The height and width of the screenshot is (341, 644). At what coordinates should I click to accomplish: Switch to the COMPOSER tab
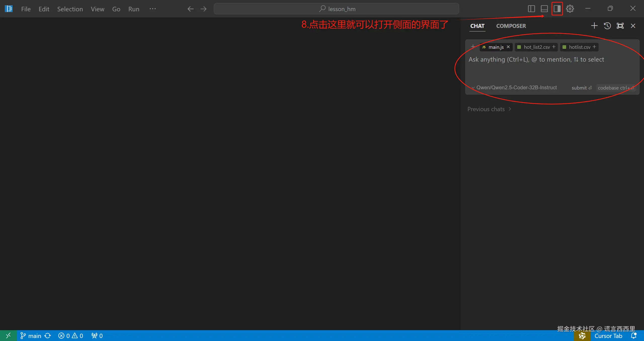pos(511,26)
